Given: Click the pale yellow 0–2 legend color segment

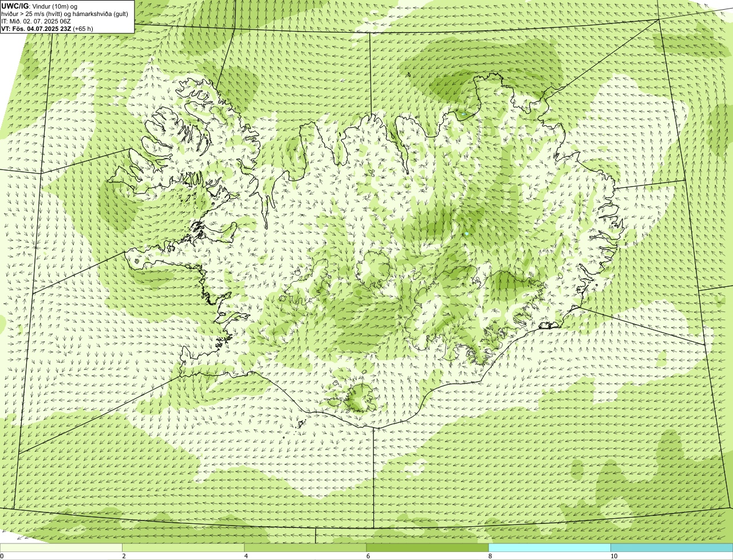Looking at the screenshot, I should click(61, 547).
